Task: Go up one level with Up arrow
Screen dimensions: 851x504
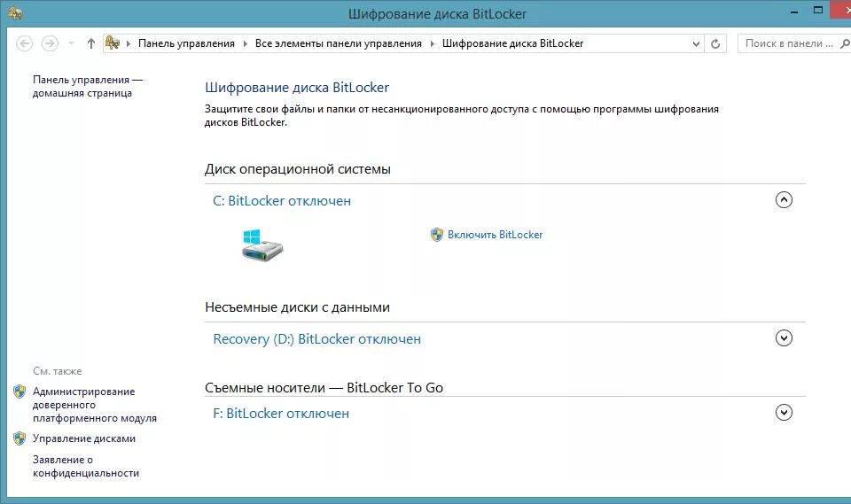Action: tap(91, 43)
